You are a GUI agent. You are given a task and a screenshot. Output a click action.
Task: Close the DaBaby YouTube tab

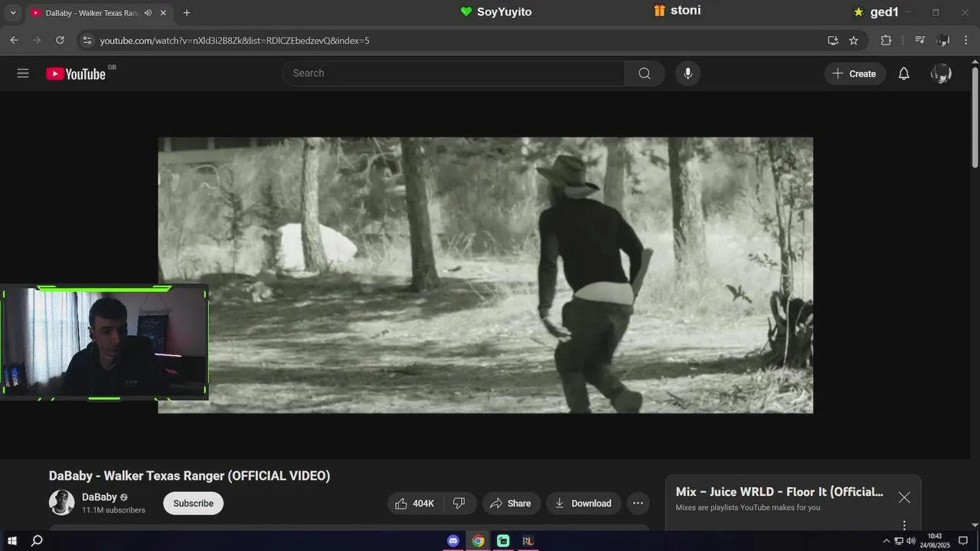coord(163,13)
